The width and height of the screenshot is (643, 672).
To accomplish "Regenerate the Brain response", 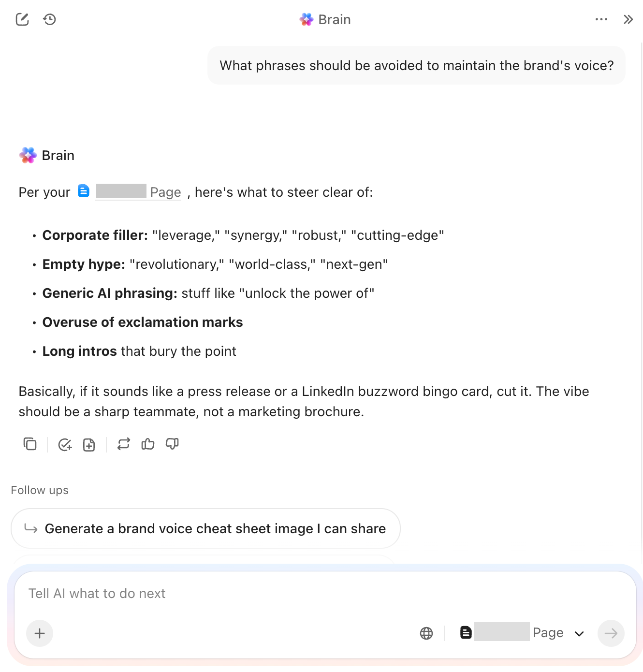I will [124, 444].
